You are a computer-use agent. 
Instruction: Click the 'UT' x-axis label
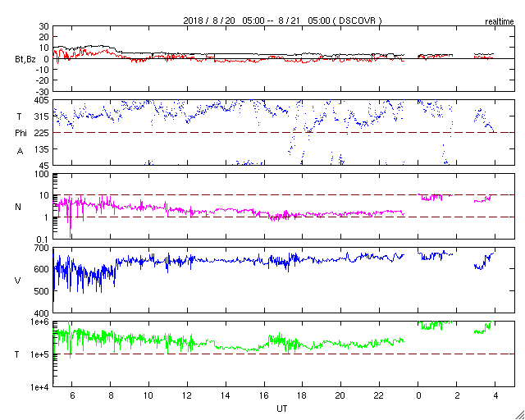[281, 409]
